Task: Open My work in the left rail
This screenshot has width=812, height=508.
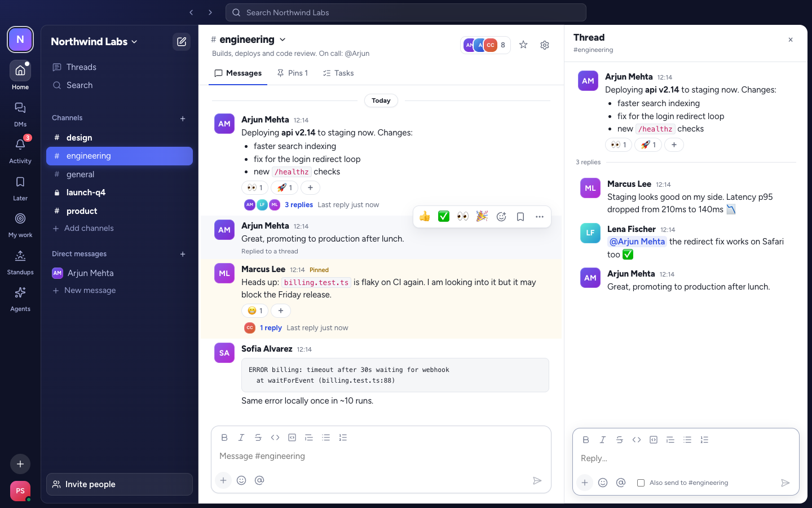Action: [20, 224]
